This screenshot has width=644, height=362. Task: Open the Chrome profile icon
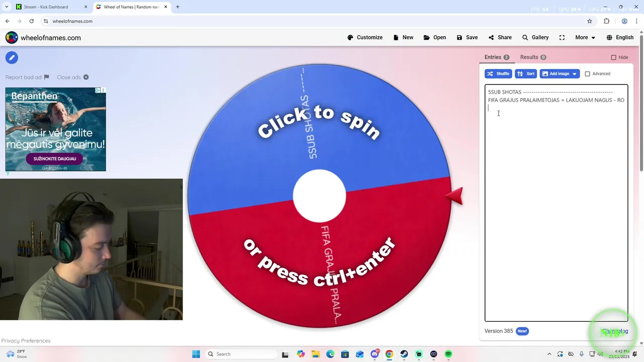coord(624,21)
